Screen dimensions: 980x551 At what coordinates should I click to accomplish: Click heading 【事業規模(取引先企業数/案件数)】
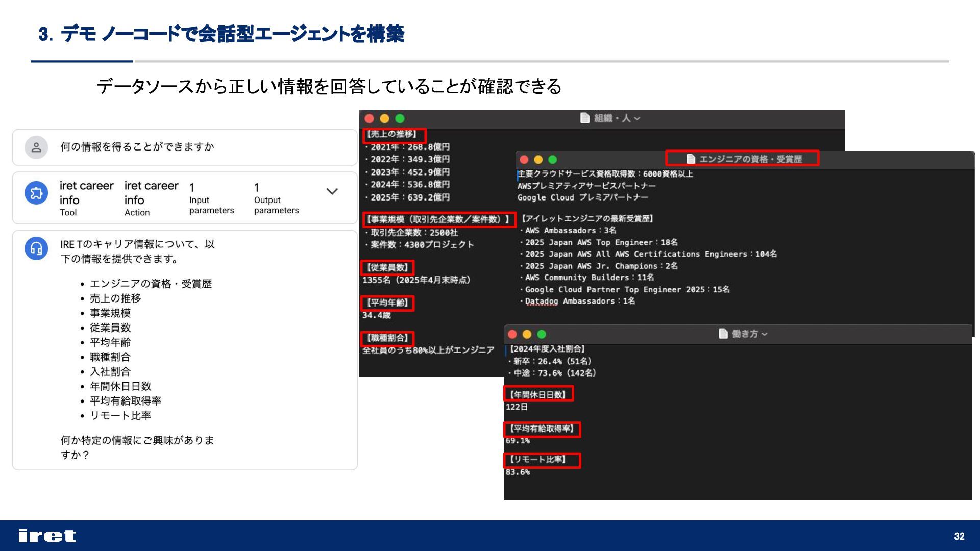pyautogui.click(x=439, y=219)
